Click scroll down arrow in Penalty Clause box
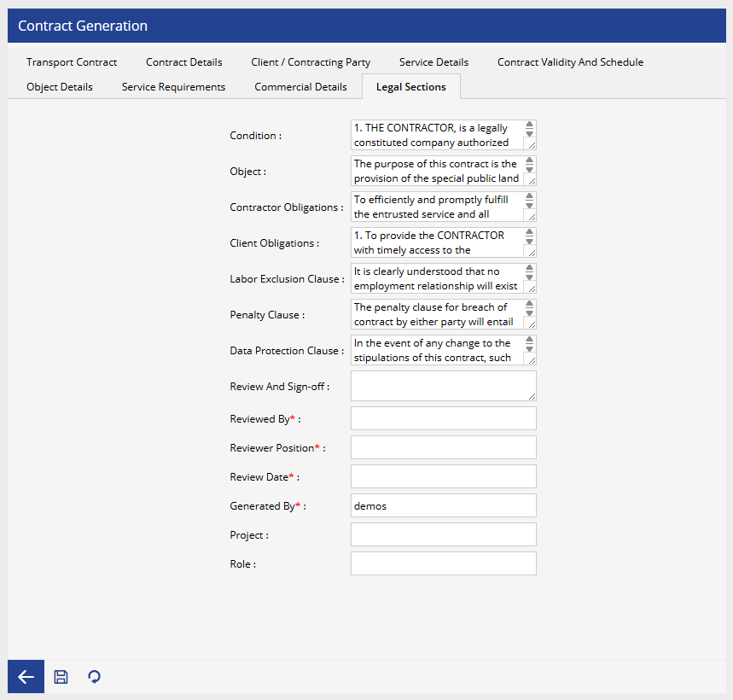 [529, 312]
